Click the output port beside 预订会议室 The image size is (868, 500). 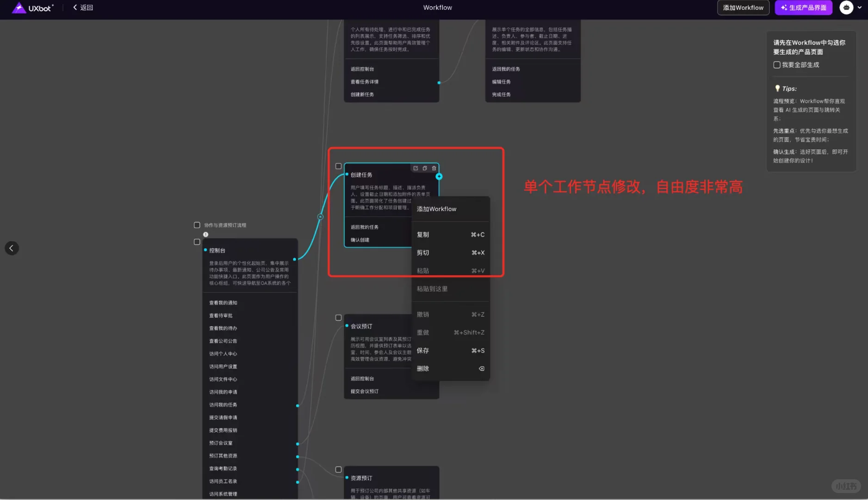tap(298, 444)
